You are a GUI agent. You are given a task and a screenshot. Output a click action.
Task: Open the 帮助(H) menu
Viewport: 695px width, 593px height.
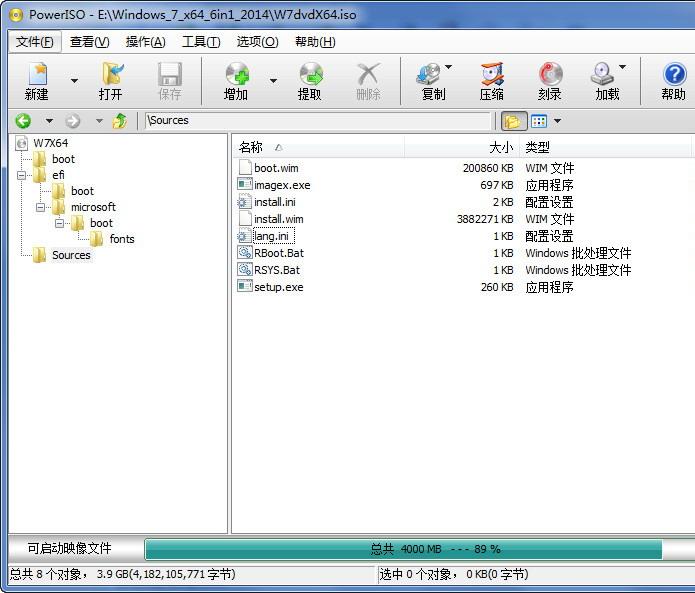315,42
